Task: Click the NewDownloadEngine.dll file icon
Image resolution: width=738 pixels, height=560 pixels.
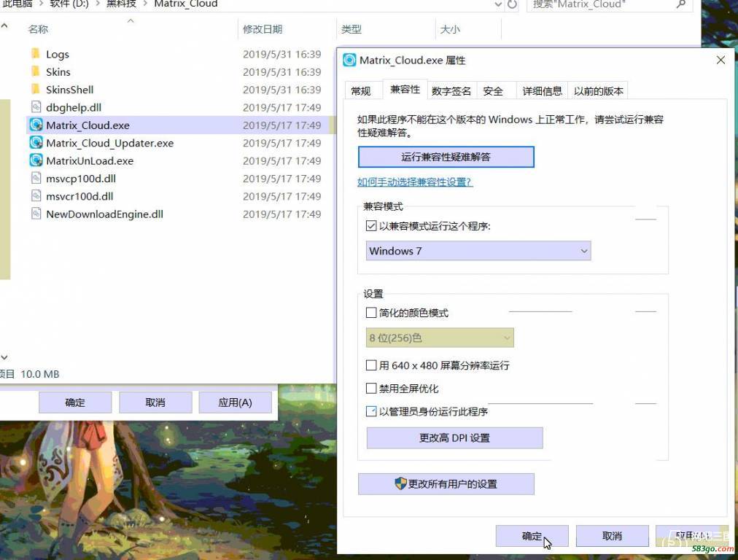Action: tap(36, 214)
